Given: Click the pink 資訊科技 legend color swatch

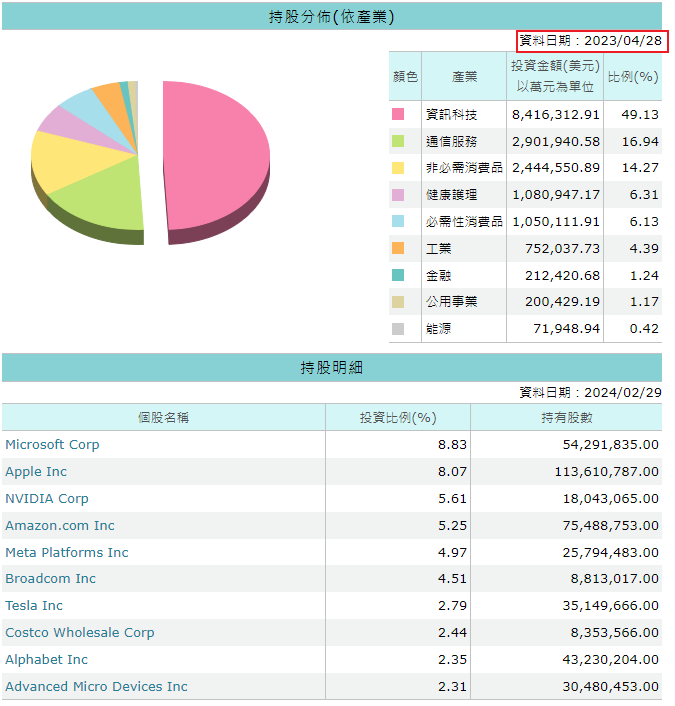Looking at the screenshot, I should [398, 115].
